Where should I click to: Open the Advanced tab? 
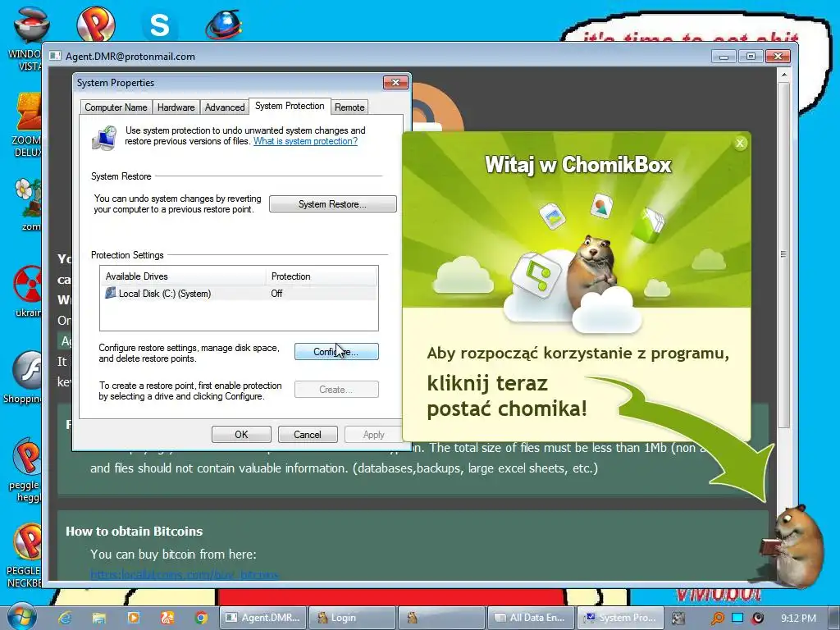(x=225, y=107)
